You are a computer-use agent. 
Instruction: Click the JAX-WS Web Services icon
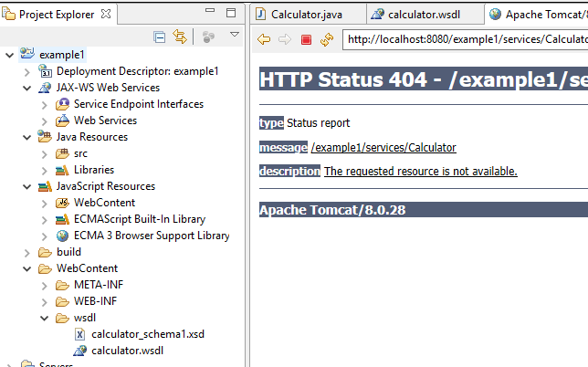click(x=45, y=88)
